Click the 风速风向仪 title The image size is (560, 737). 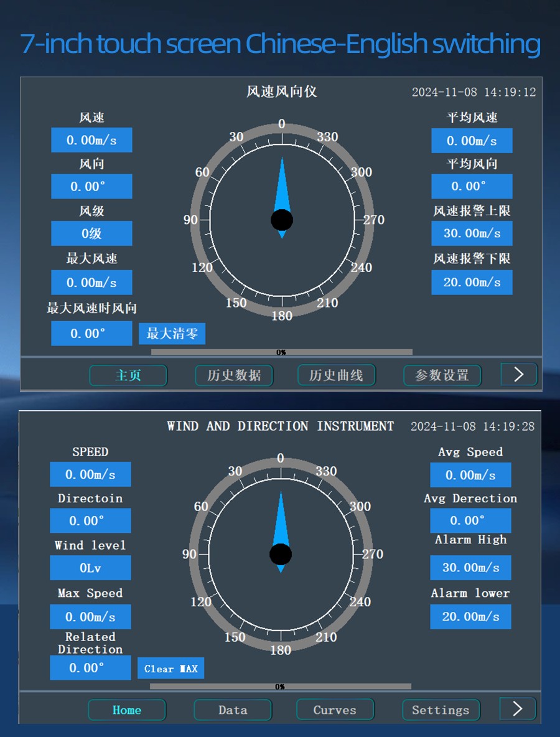pos(282,92)
